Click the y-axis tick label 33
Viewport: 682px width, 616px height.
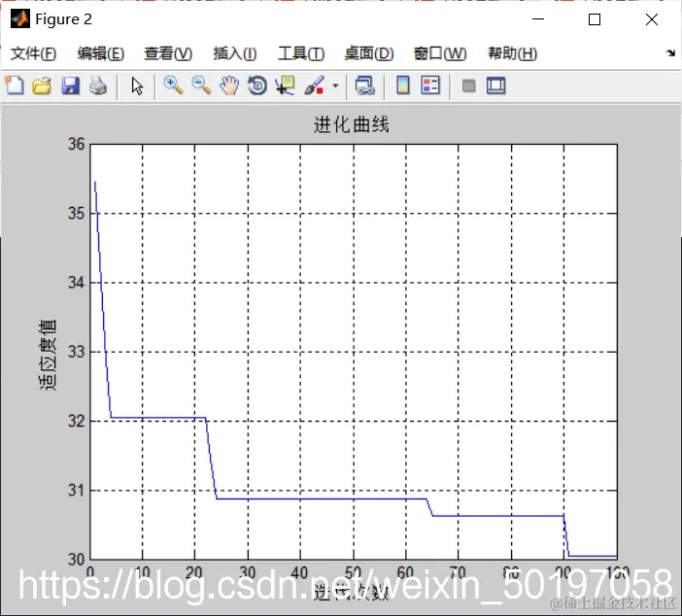(x=77, y=352)
